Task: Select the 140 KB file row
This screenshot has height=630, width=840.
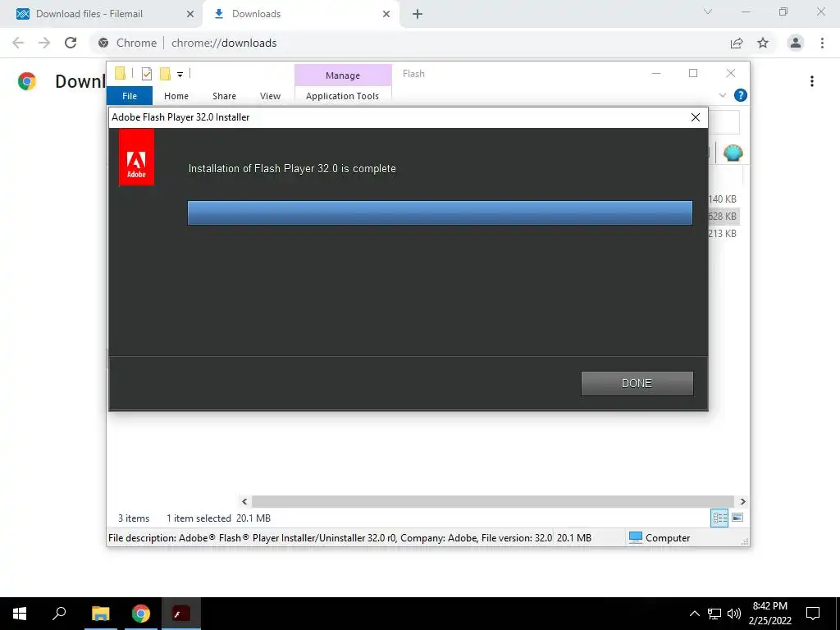Action: click(x=722, y=199)
